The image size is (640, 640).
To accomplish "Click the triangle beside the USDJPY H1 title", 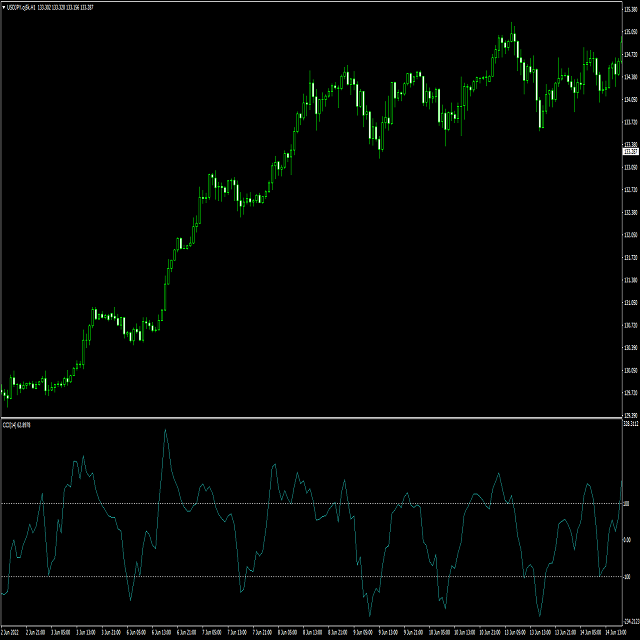I will click(x=4, y=7).
